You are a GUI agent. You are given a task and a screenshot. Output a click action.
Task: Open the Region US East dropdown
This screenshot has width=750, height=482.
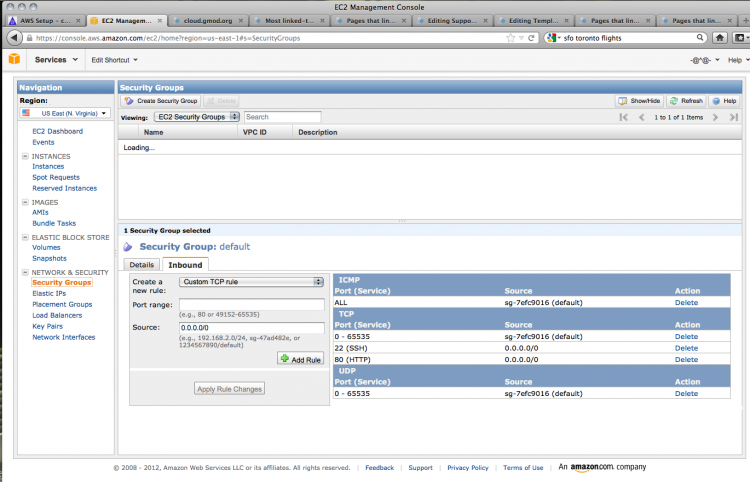click(65, 113)
